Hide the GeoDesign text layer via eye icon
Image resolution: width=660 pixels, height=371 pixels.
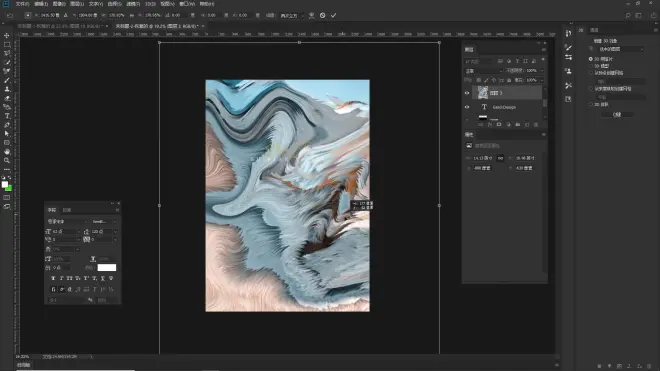pyautogui.click(x=467, y=107)
